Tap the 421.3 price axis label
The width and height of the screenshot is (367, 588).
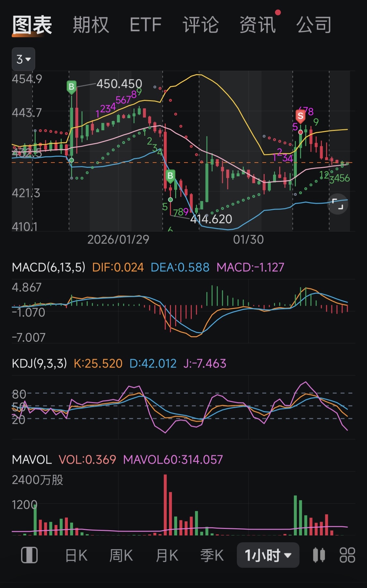point(26,193)
